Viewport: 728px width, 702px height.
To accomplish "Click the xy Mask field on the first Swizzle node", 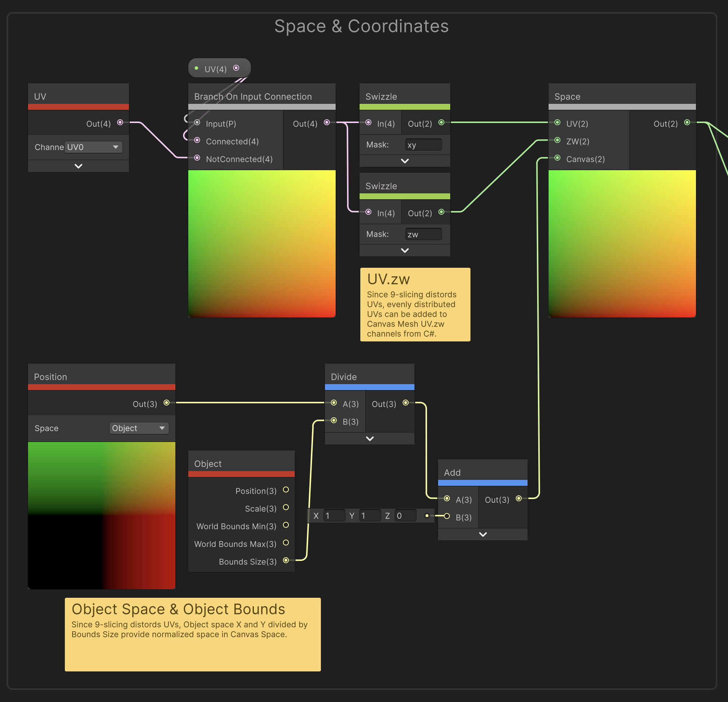I will 423,145.
